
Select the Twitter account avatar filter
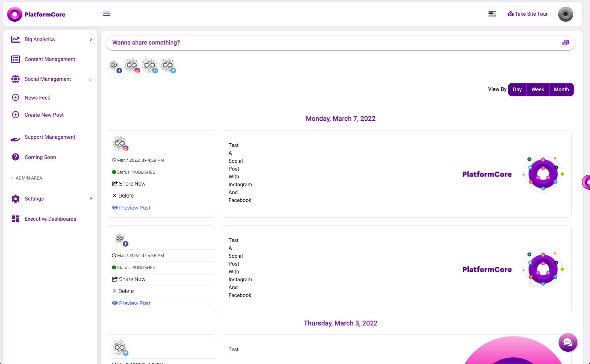click(168, 65)
